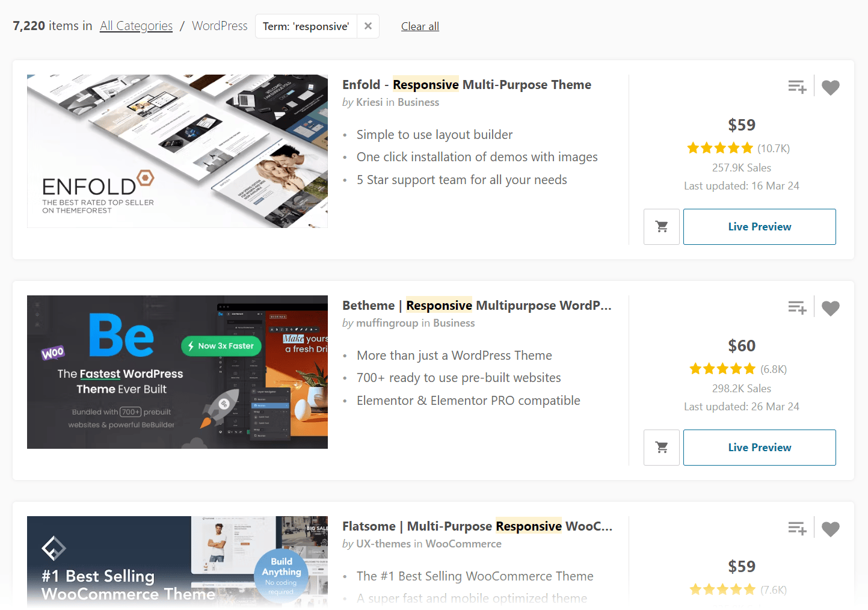Open Enfold Responsive Multi-Purpose Theme title
The image size is (868, 610).
467,85
